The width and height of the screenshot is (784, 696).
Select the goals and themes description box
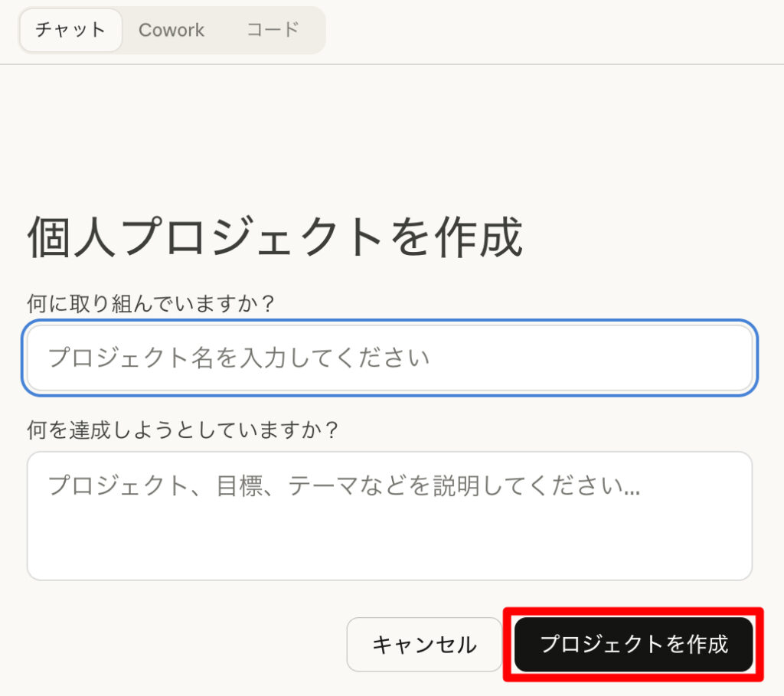[x=390, y=515]
